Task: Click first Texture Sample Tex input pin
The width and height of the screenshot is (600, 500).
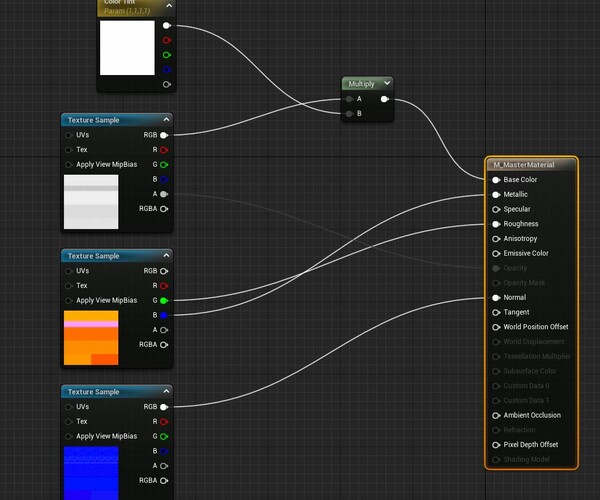Action: click(x=68, y=150)
